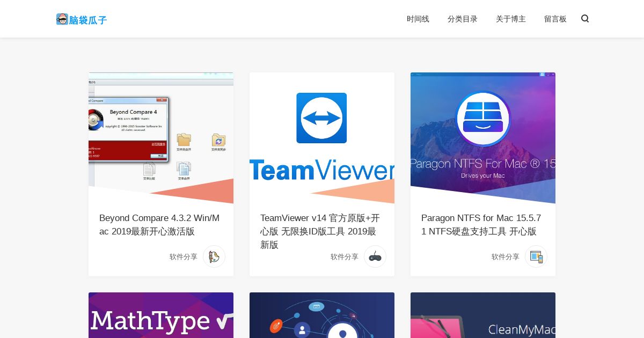This screenshot has height=338, width=644.
Task: Open 留言板 menu item
Action: (x=555, y=19)
